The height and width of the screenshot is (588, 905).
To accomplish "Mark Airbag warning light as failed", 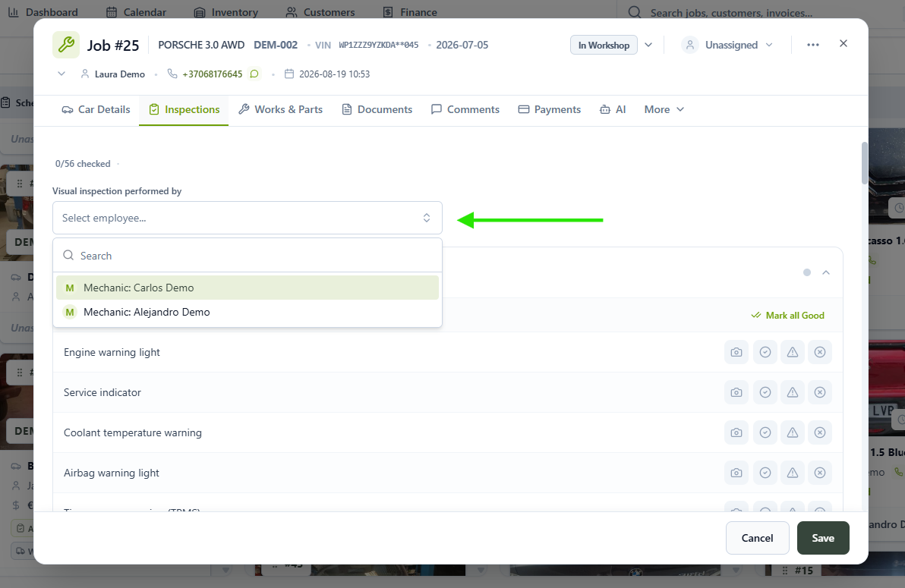I will pyautogui.click(x=819, y=473).
